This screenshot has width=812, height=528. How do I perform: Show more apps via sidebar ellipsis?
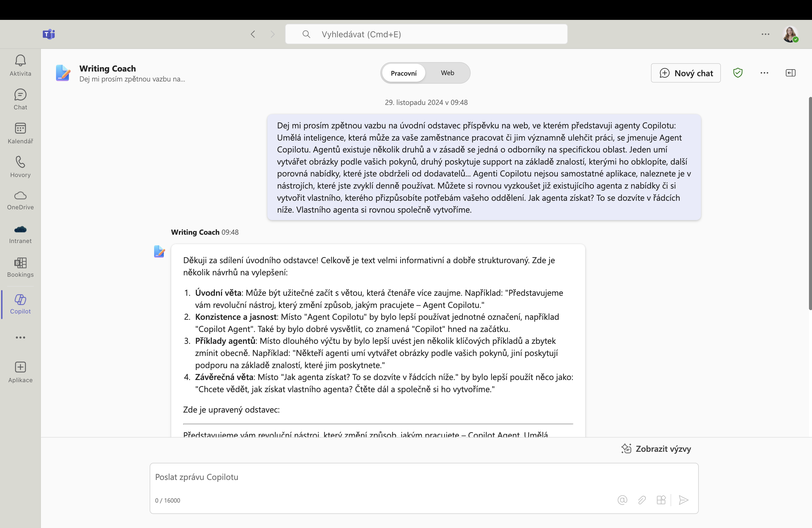pyautogui.click(x=20, y=337)
